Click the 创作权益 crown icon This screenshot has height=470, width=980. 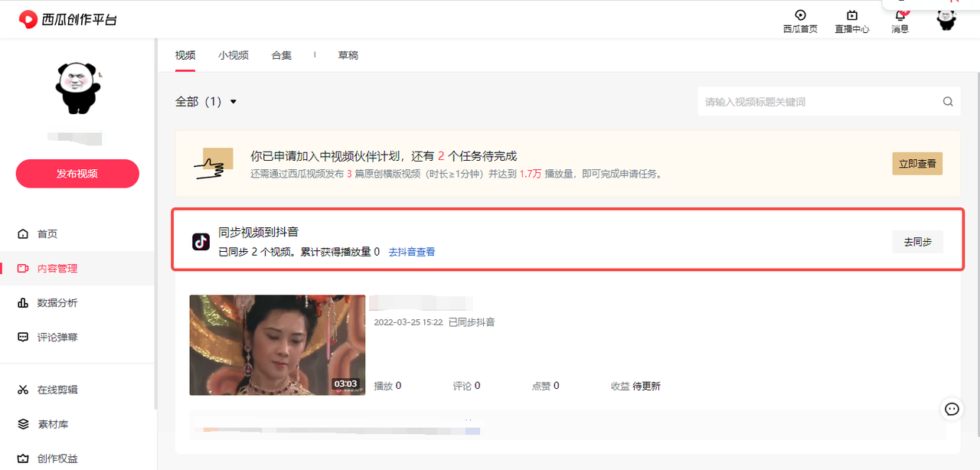pos(23,459)
